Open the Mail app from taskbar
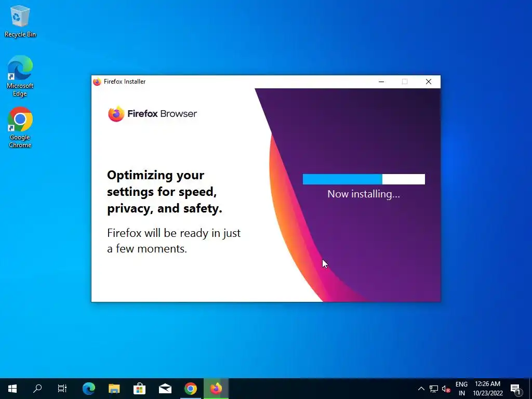Screen dimensions: 532x399 pos(165,389)
